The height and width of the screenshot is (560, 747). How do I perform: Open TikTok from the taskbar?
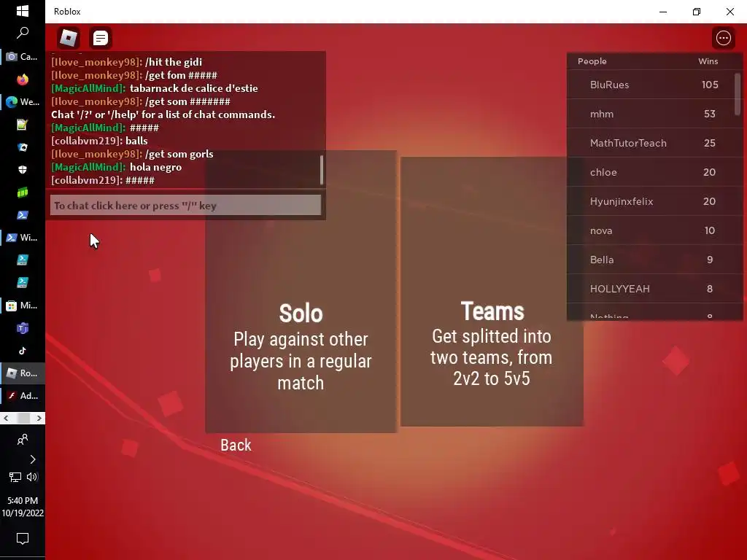[x=23, y=351]
